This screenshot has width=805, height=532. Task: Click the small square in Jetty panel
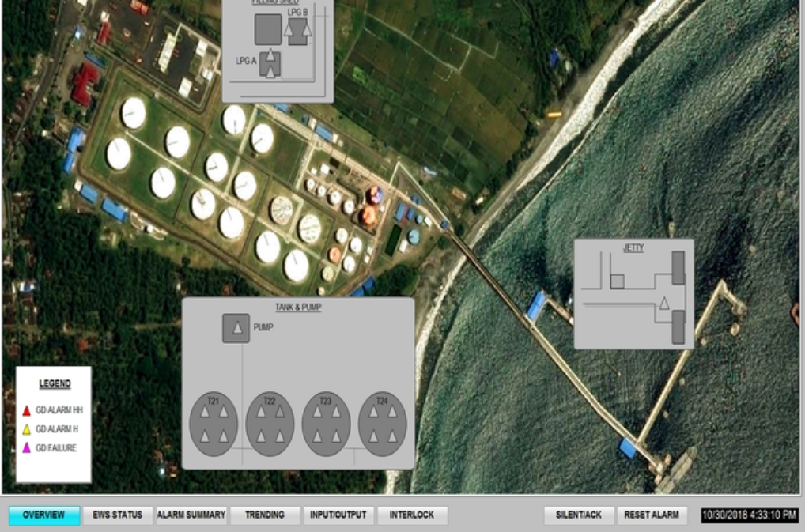click(x=617, y=281)
